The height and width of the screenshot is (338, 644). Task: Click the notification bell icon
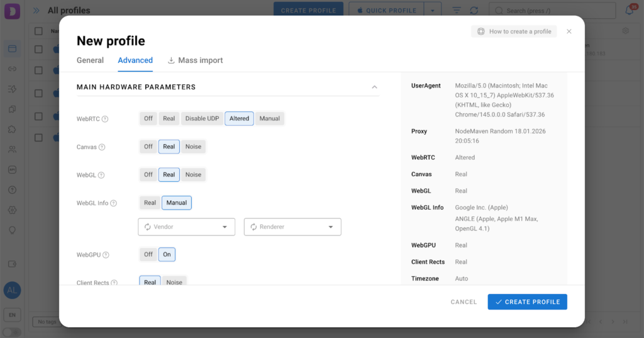point(630,11)
